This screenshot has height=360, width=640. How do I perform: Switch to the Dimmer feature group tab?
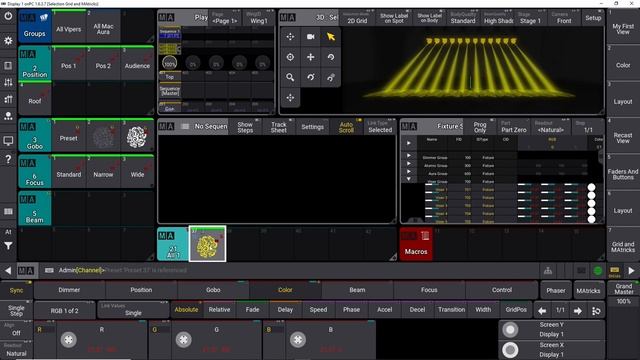click(69, 290)
